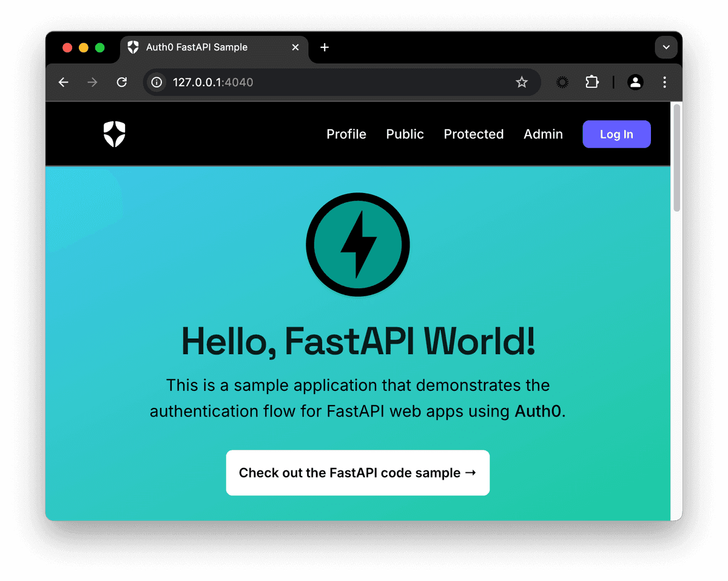Image resolution: width=728 pixels, height=581 pixels.
Task: Open the sunburst extension icon in toolbar
Action: tap(562, 82)
